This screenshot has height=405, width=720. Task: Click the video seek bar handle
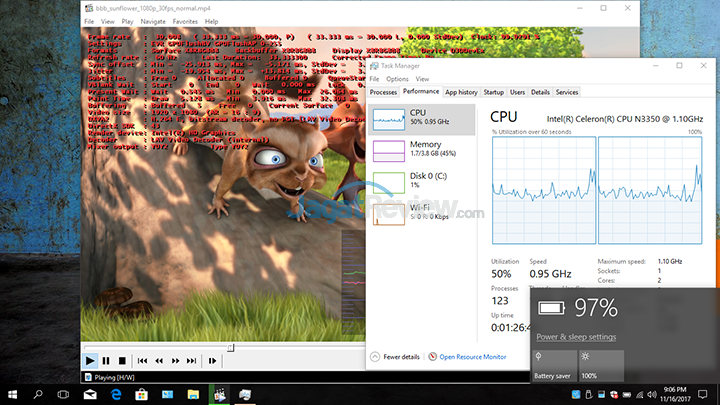[x=232, y=347]
